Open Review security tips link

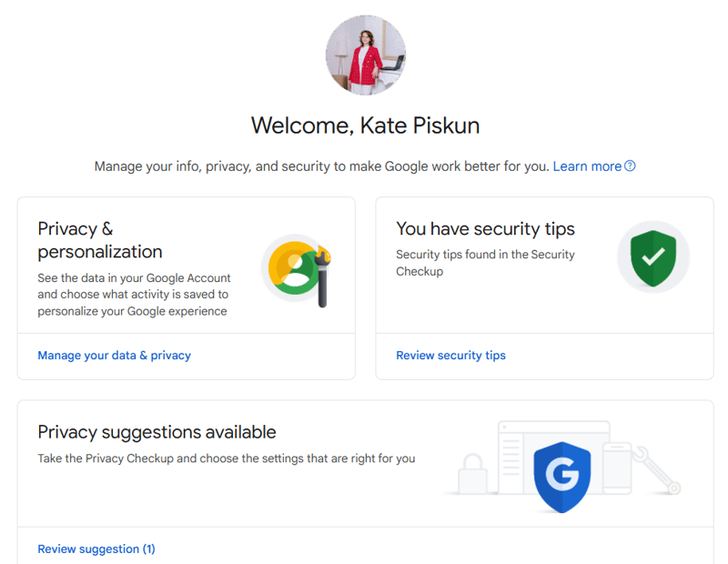(x=450, y=356)
